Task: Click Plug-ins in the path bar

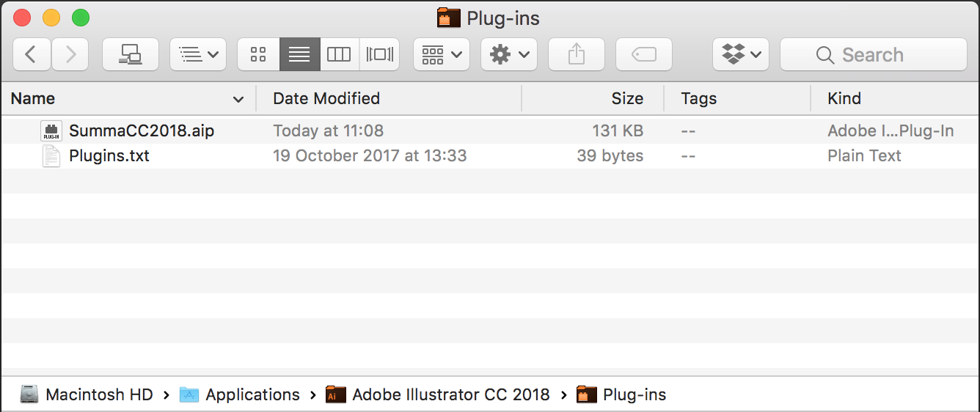Action: [x=622, y=394]
